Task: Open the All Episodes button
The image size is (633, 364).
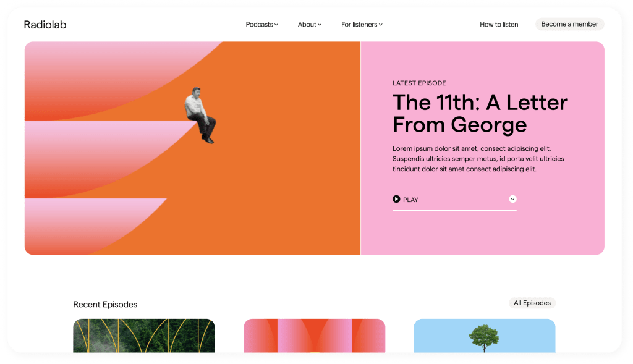Action: [532, 303]
